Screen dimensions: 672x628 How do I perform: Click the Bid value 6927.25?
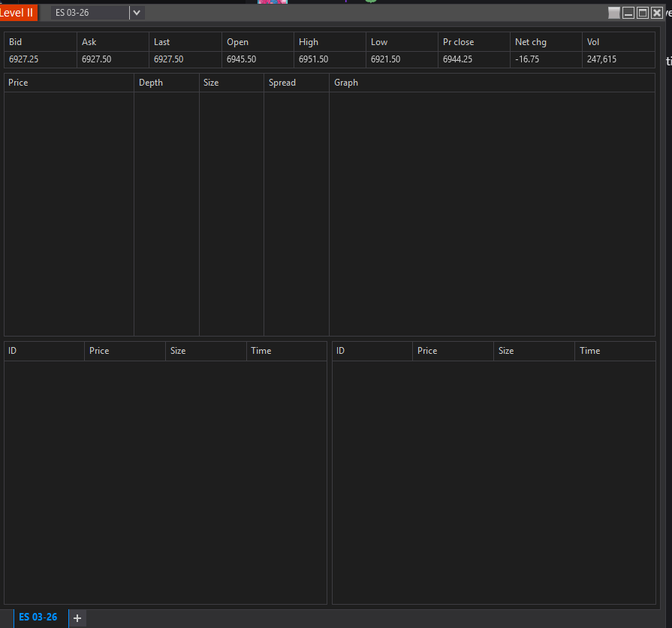(x=24, y=59)
